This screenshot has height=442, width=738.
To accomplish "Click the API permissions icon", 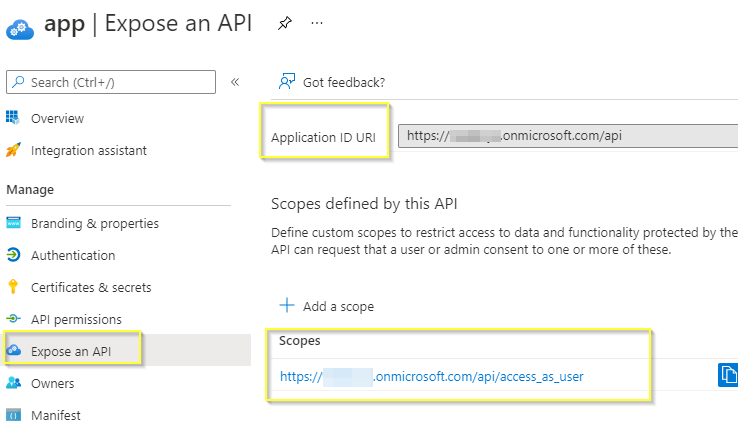I will 13,319.
